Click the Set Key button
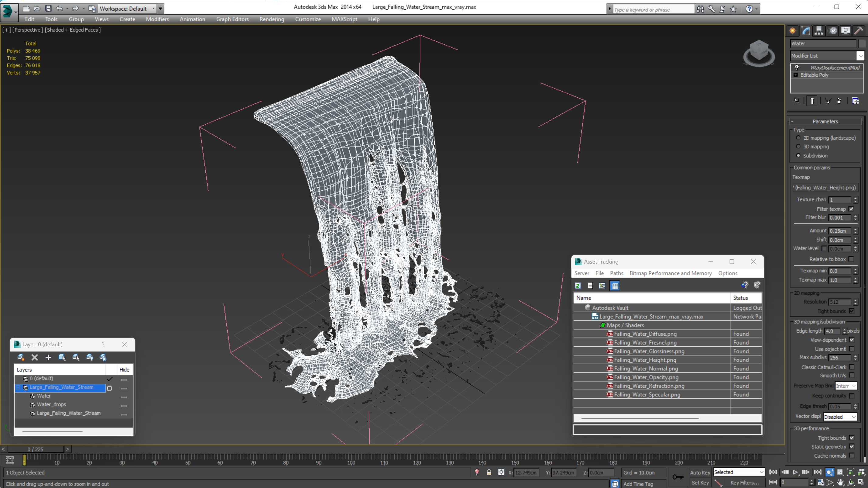This screenshot has height=488, width=868. pos(700,483)
